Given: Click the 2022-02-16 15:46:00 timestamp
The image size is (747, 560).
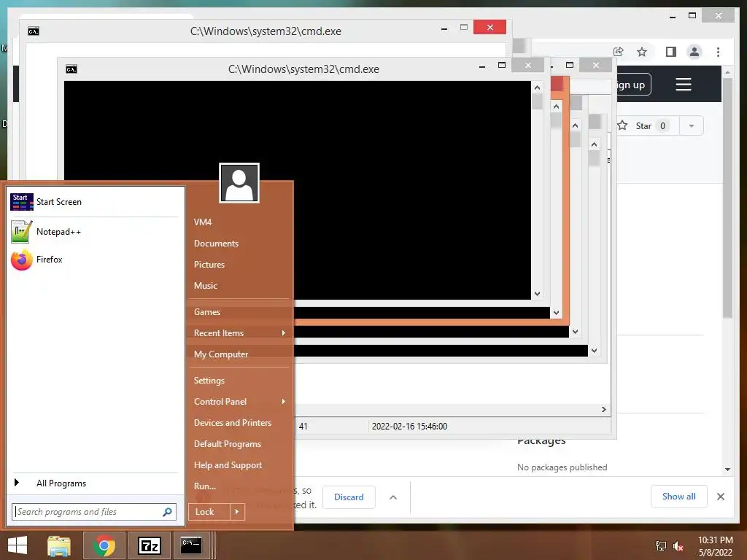Looking at the screenshot, I should click(x=409, y=427).
